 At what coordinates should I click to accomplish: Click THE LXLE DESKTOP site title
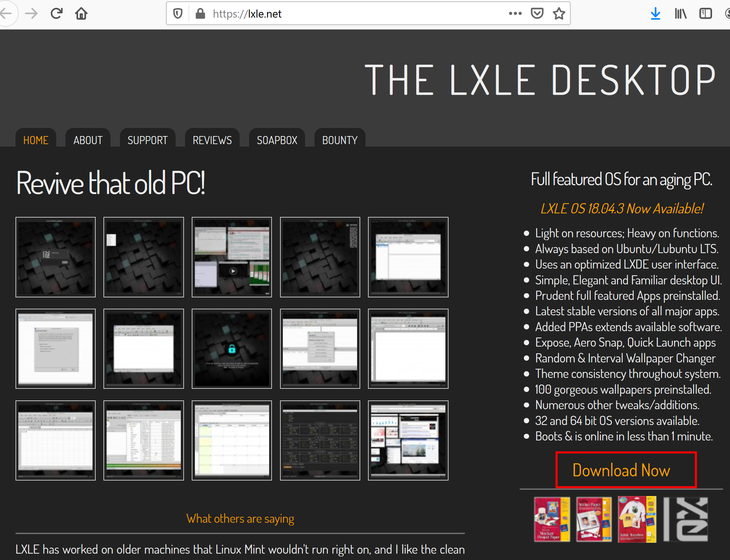(540, 80)
